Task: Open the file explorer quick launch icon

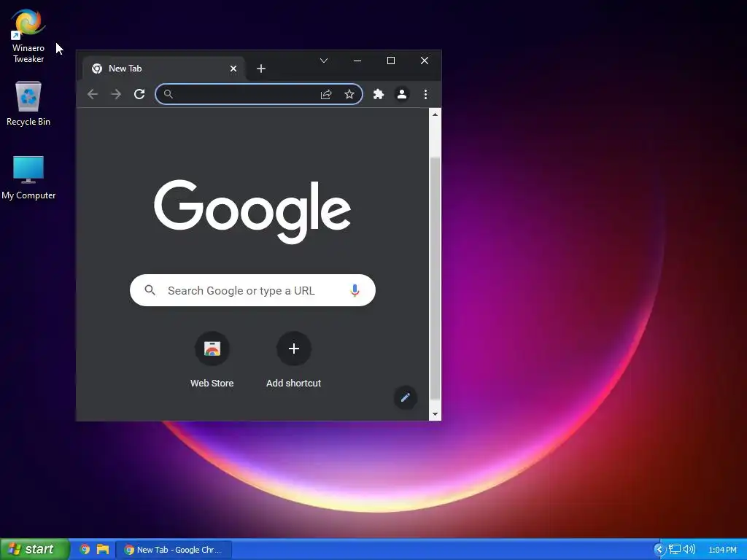Action: click(x=102, y=549)
